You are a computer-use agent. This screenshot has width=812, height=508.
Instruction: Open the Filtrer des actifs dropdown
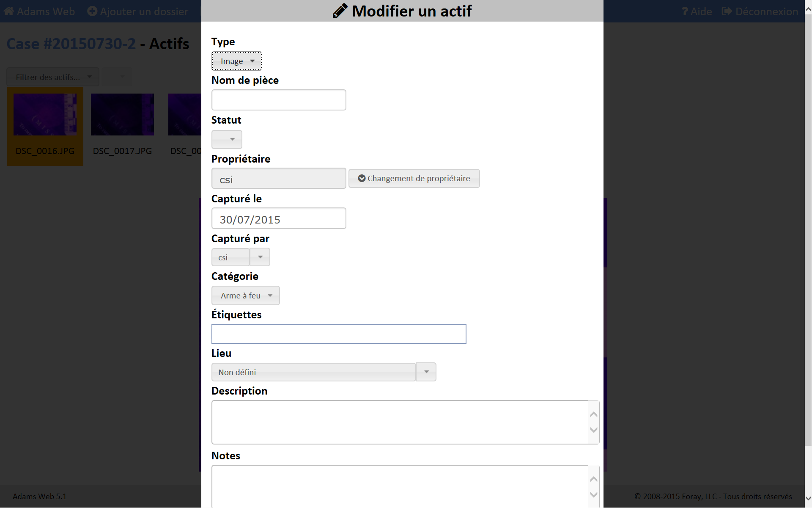coord(53,77)
